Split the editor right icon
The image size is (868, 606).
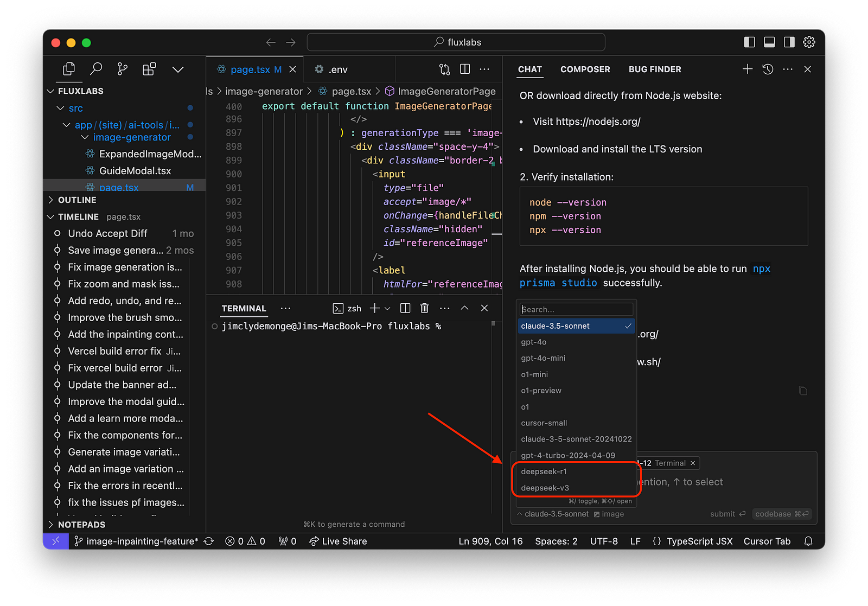coord(465,69)
